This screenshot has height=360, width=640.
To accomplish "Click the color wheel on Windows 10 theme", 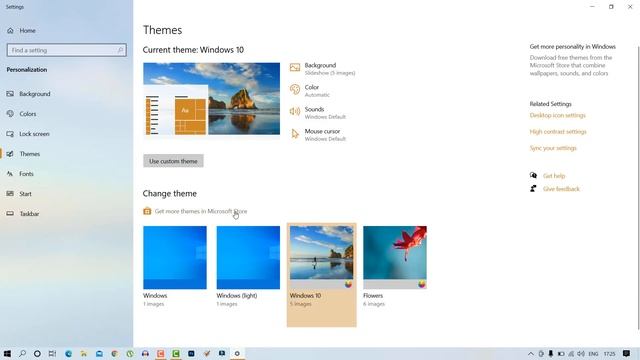I will [348, 284].
